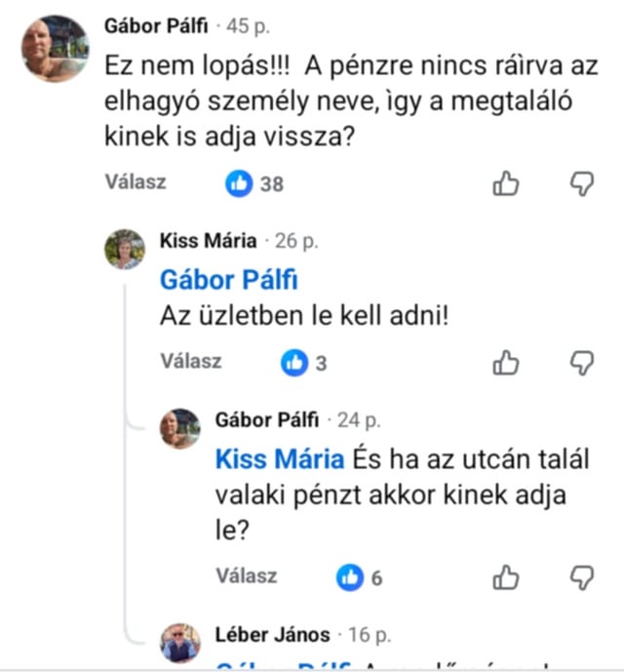
Task: Give thumbs up to Kiss Mária's reply
Action: (x=506, y=363)
